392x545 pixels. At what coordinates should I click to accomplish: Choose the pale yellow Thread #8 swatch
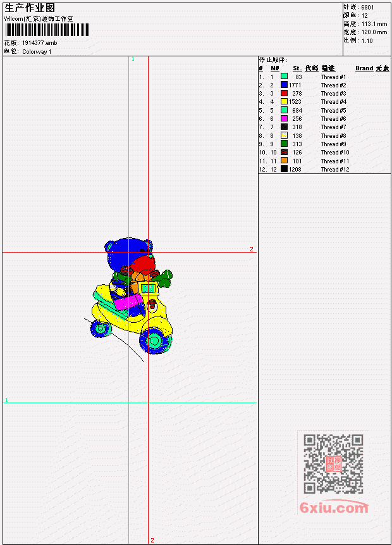pos(284,135)
